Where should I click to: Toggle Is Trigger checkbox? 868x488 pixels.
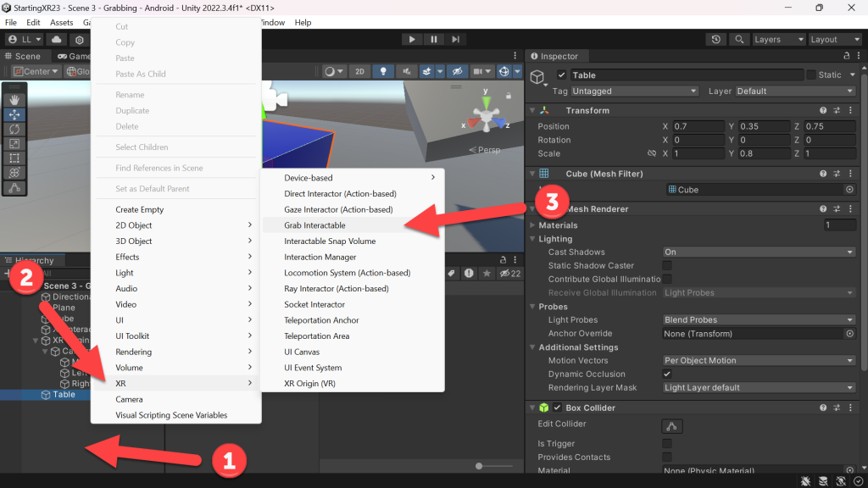(667, 443)
